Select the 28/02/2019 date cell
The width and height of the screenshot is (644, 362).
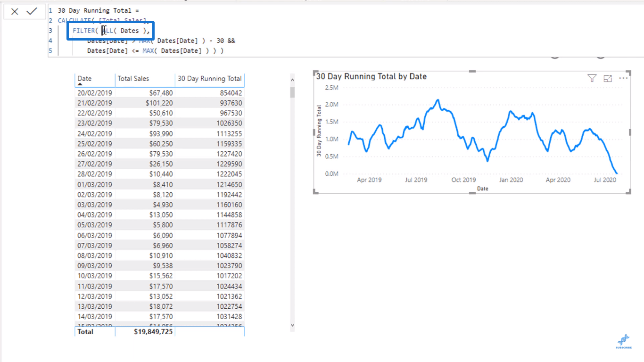95,174
